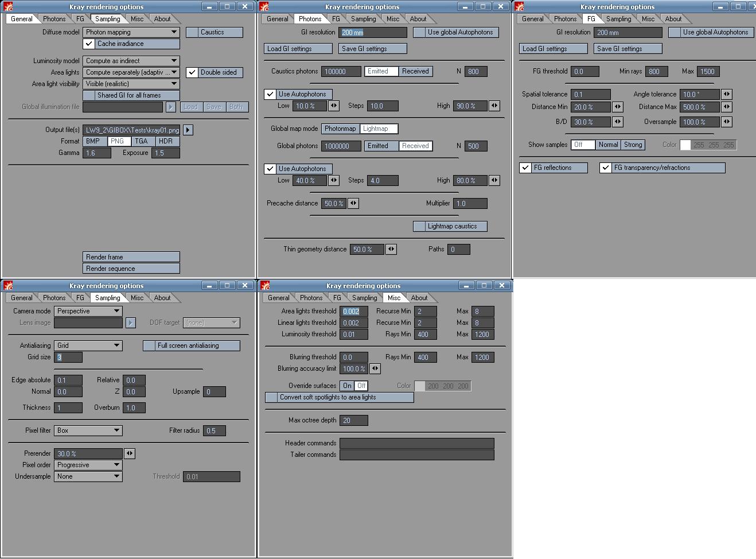Click slider arrows beside Low 40.0 % field
This screenshot has height=559, width=756.
(x=334, y=180)
